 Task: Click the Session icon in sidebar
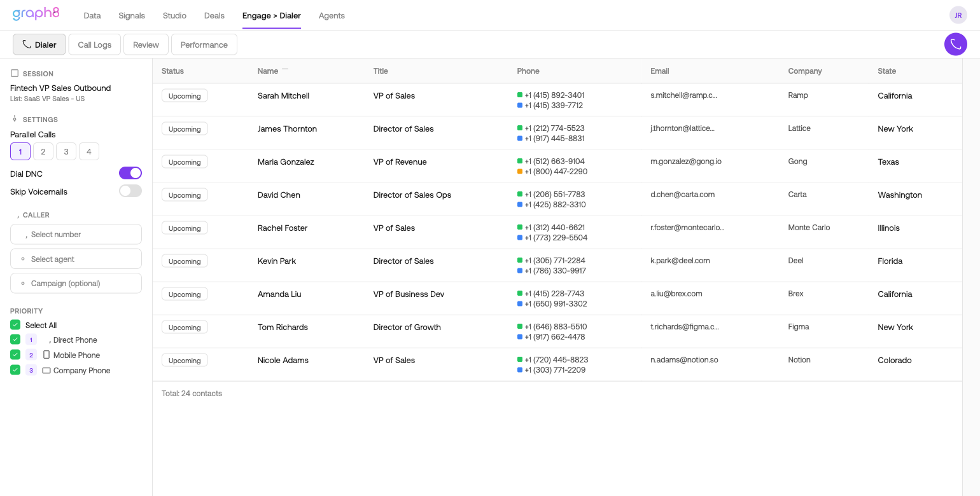(x=15, y=74)
